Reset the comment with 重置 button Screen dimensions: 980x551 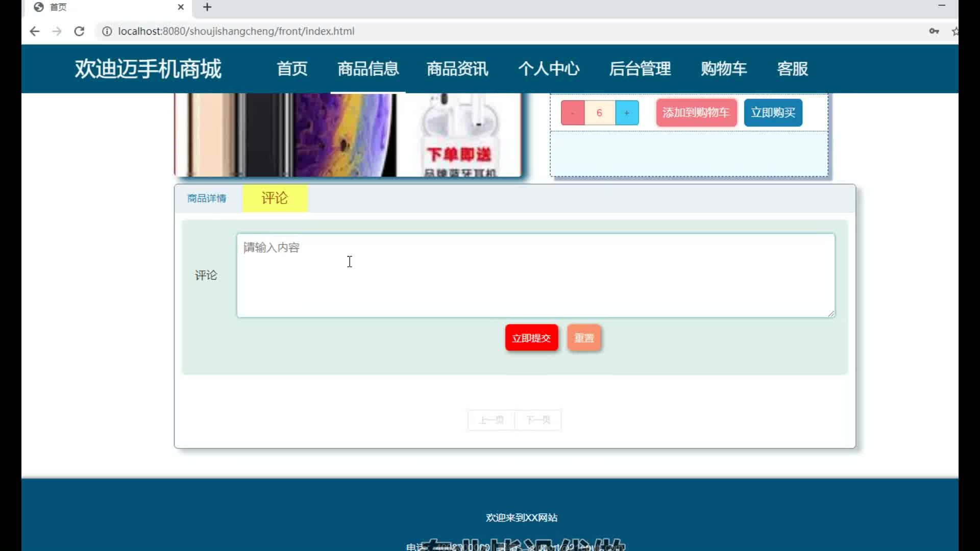click(584, 338)
